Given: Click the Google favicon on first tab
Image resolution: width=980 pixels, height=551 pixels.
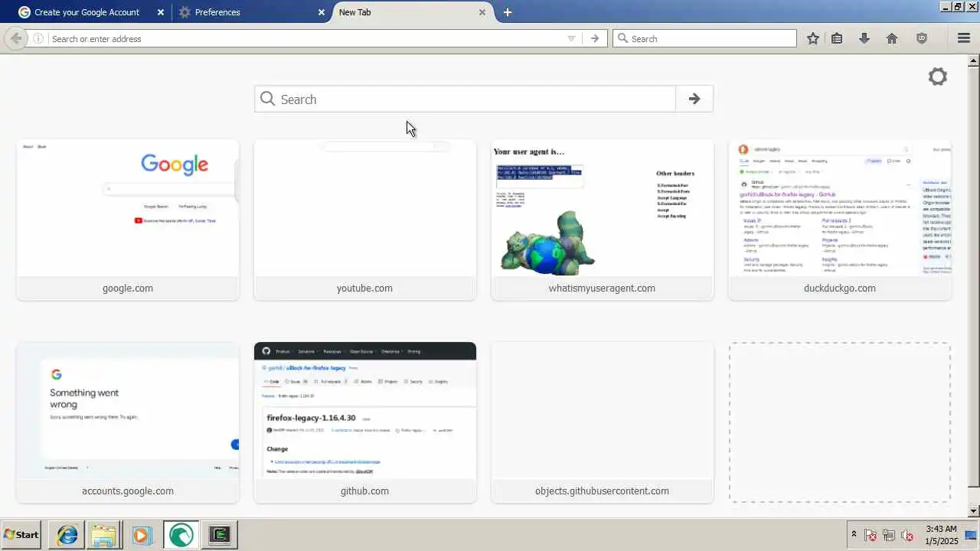Looking at the screenshot, I should [x=24, y=12].
